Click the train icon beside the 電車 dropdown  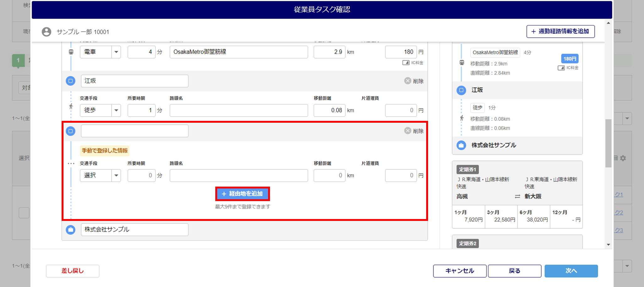pos(71,52)
